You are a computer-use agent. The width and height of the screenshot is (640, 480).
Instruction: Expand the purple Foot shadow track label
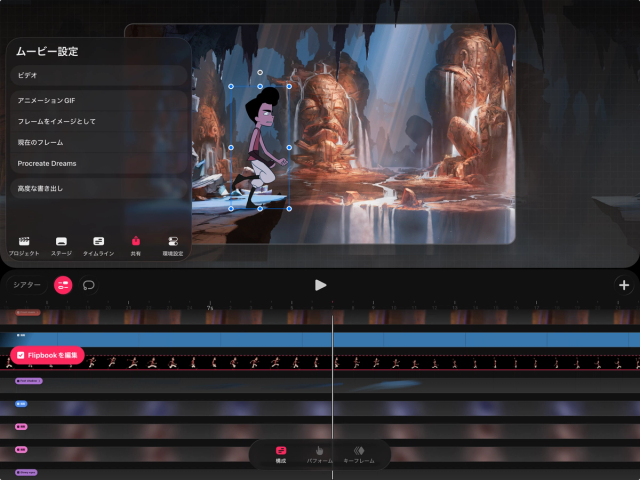tap(29, 381)
